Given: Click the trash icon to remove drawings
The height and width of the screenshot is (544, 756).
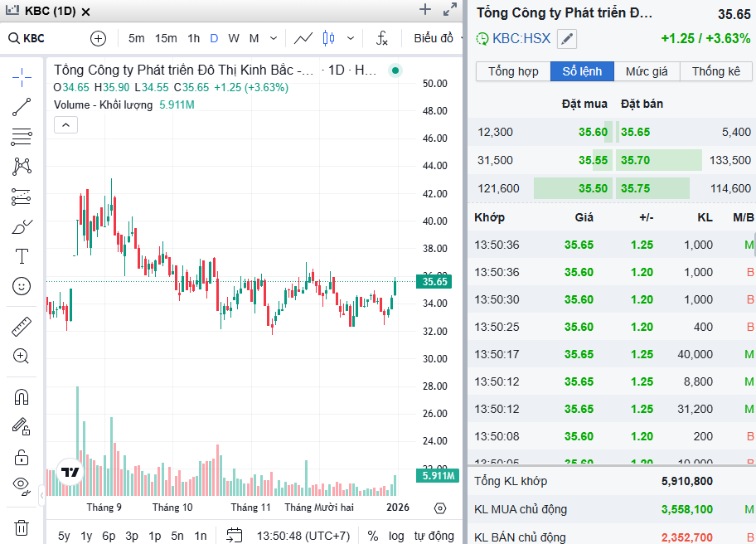Looking at the screenshot, I should click(22, 527).
